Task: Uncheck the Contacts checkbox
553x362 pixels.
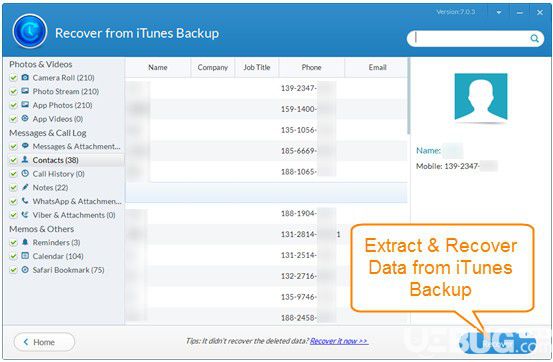Action: [x=13, y=160]
